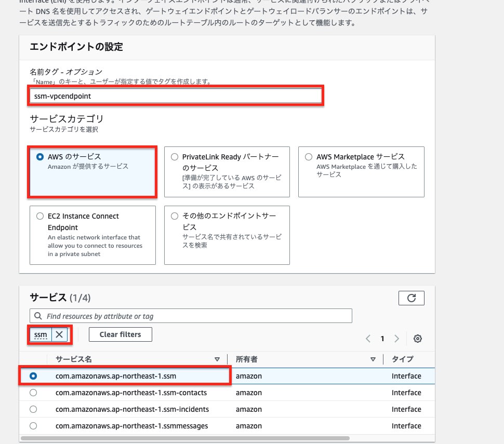Screen dimensions: 504x444
Task: Click the name tag input field
Action: (176, 96)
